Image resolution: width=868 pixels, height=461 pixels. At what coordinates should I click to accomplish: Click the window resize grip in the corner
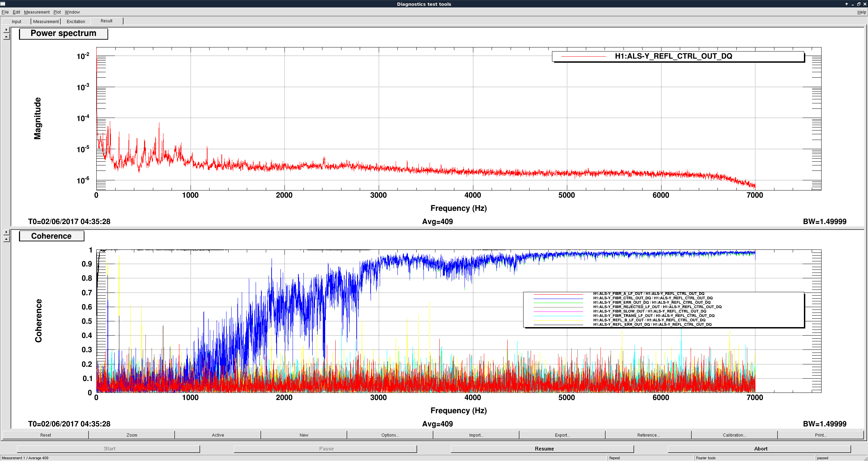coord(865,458)
